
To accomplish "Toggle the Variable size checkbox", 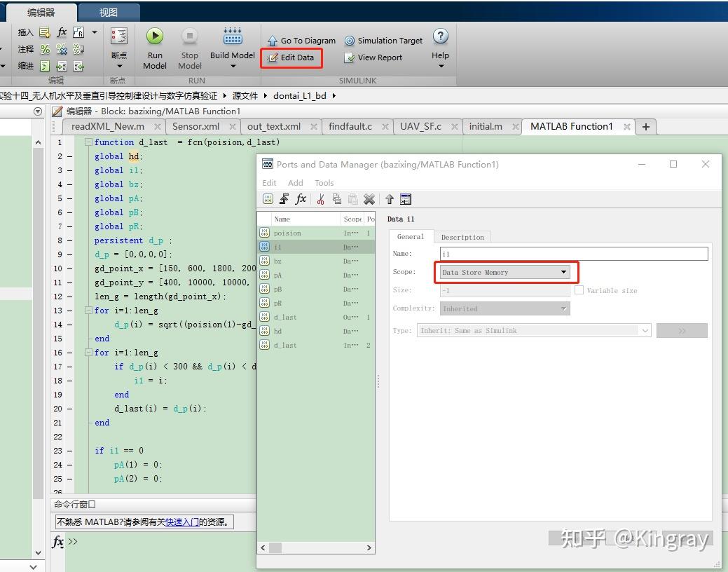I will tap(579, 290).
